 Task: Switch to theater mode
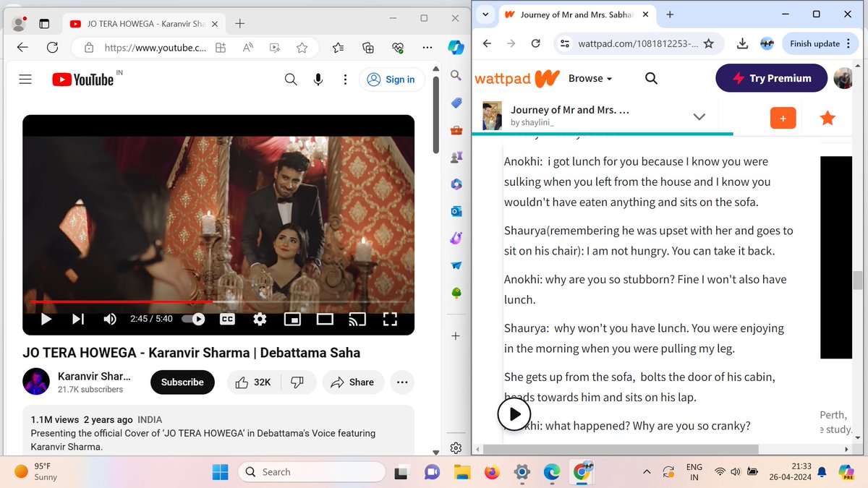coord(325,319)
